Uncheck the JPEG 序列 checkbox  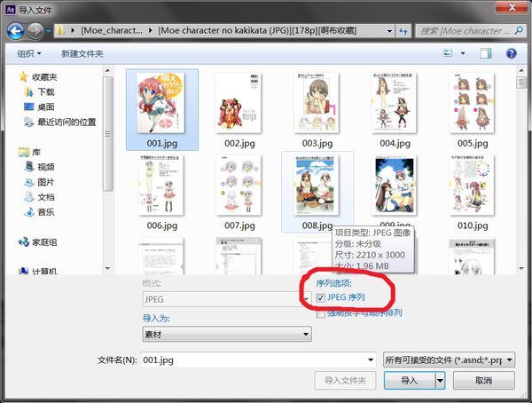[320, 298]
